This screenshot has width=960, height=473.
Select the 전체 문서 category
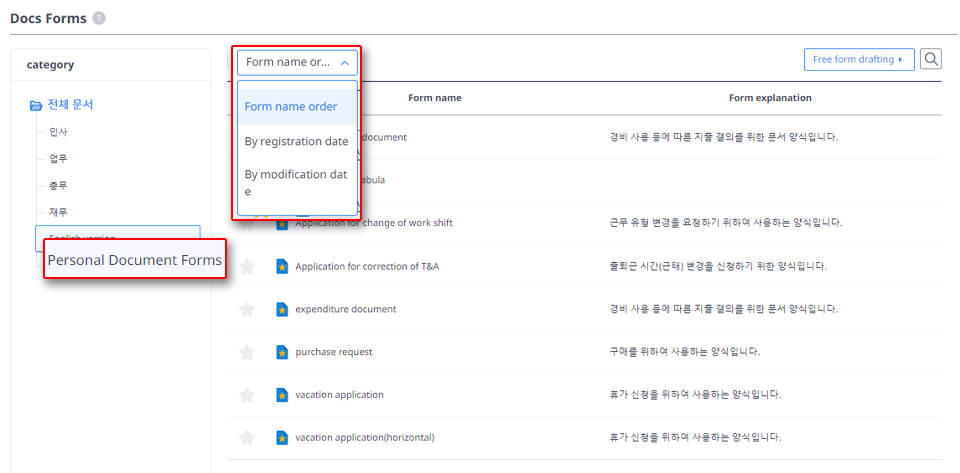70,105
